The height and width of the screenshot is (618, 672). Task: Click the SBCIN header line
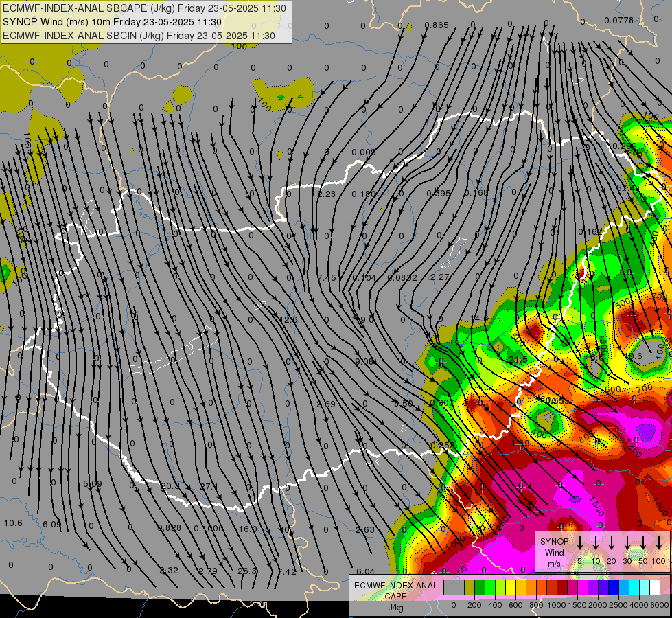(x=139, y=36)
